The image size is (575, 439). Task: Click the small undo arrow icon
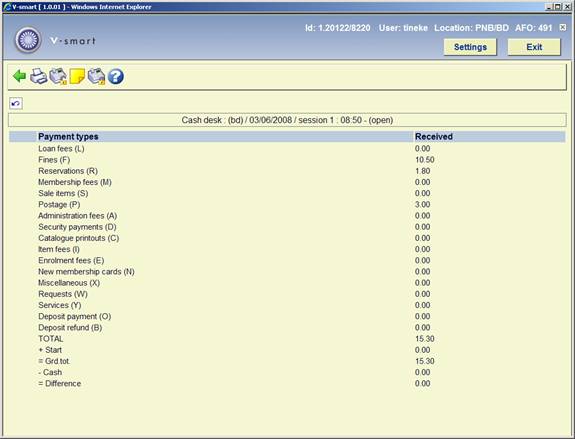16,103
